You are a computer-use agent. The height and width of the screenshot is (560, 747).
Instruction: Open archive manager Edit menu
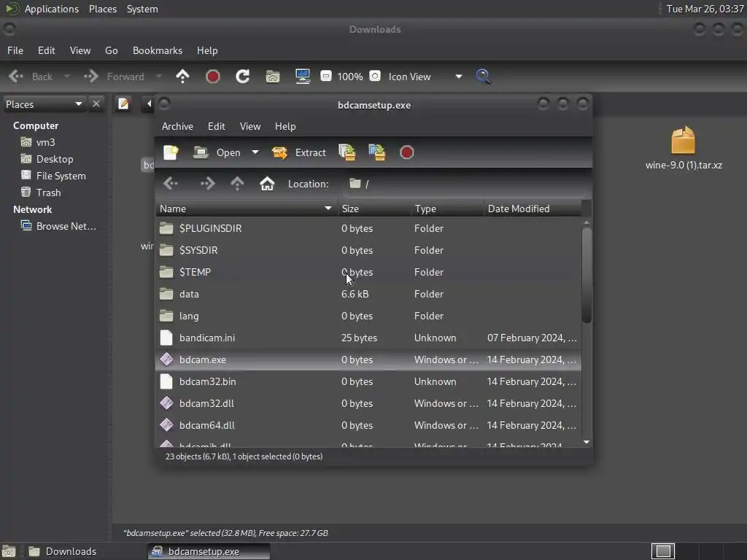216,126
